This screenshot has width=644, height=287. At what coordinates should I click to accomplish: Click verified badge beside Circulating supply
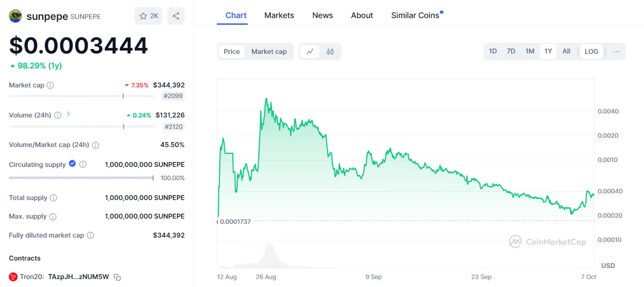72,164
